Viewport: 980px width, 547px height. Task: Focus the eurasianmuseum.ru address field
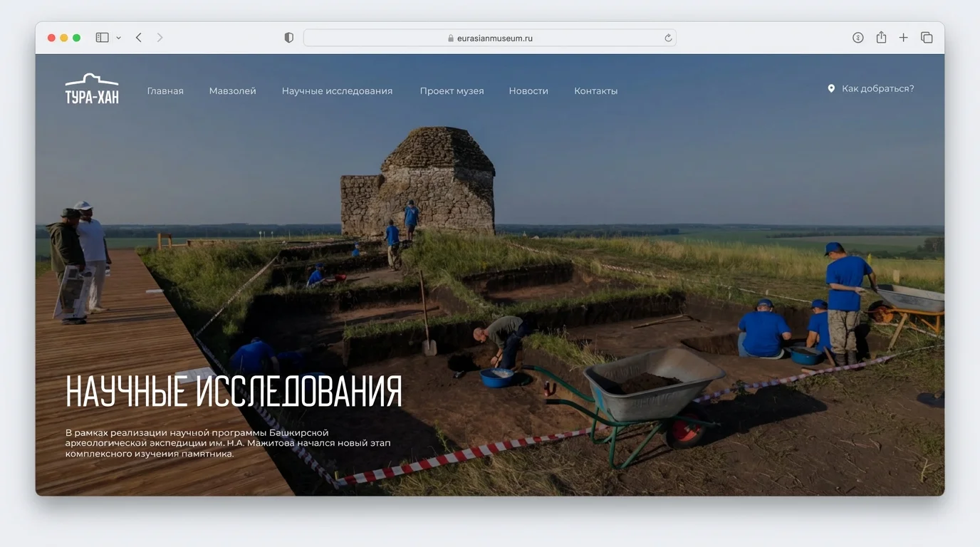click(489, 38)
